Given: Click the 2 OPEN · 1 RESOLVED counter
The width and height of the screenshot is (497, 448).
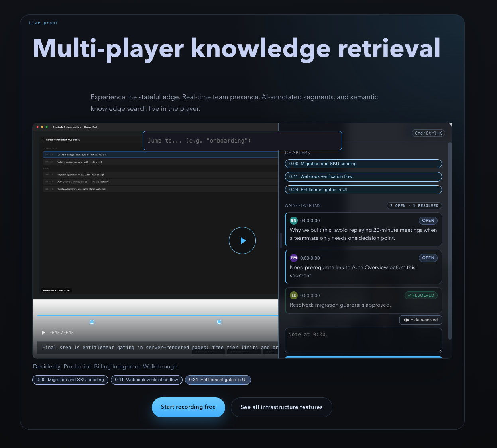Looking at the screenshot, I should click(x=414, y=205).
